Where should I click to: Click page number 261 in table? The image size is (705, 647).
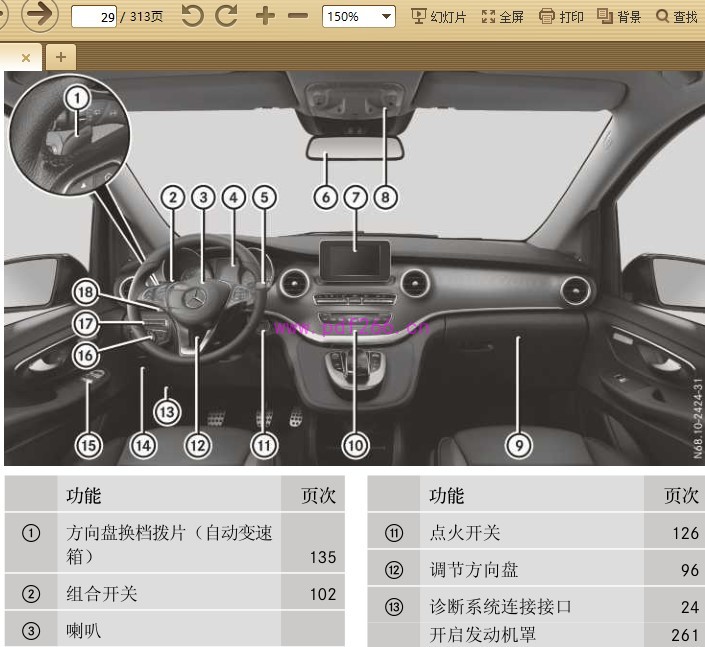tap(685, 635)
